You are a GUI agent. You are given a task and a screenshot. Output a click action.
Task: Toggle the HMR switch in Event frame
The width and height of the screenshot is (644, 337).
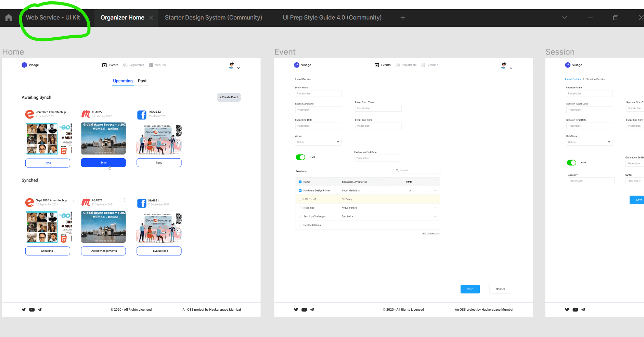300,157
